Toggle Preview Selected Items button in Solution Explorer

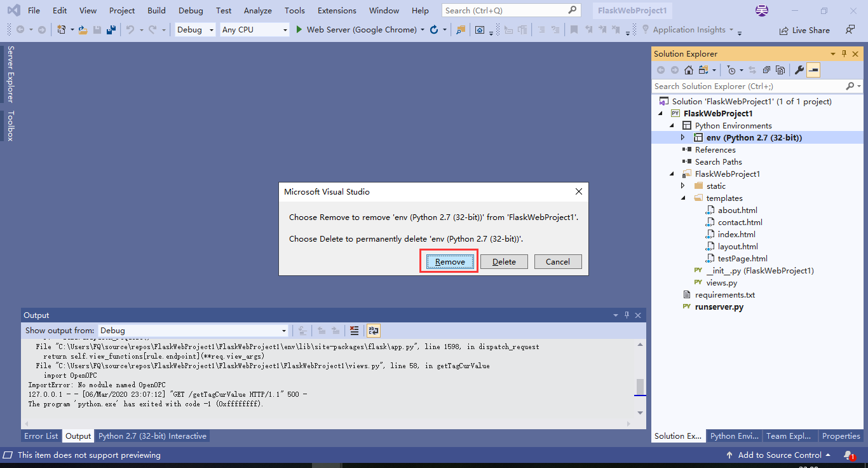tap(813, 70)
